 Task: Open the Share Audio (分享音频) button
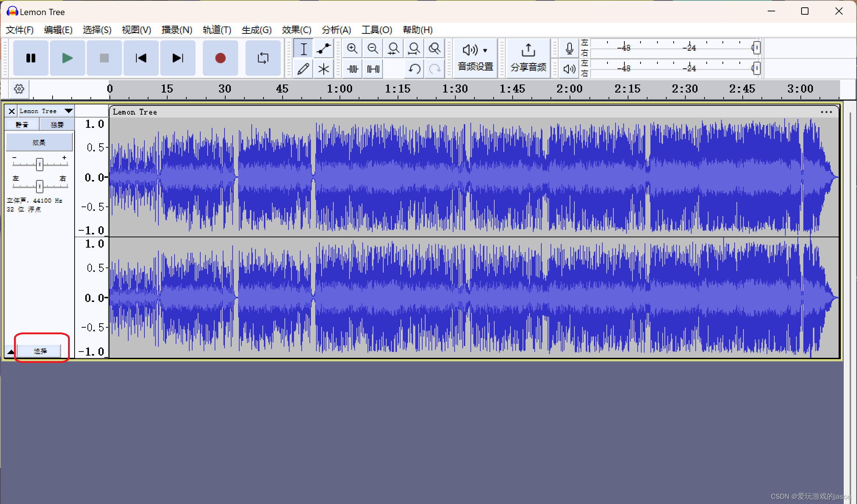pyautogui.click(x=528, y=58)
